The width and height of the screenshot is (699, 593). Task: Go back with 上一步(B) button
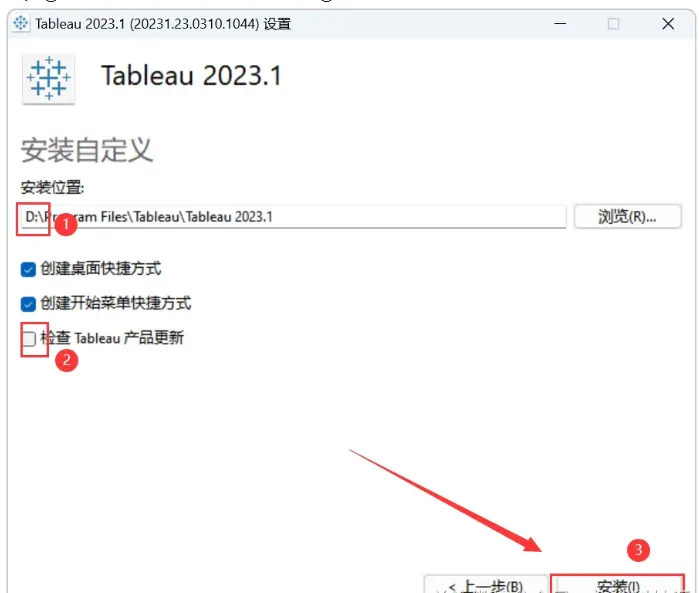[485, 585]
